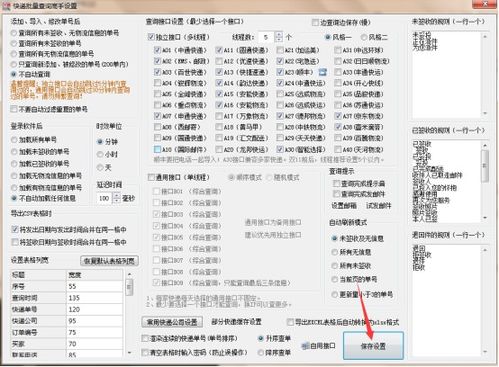Enable 不要自动过滤重复的单号 checkbox

[14, 109]
